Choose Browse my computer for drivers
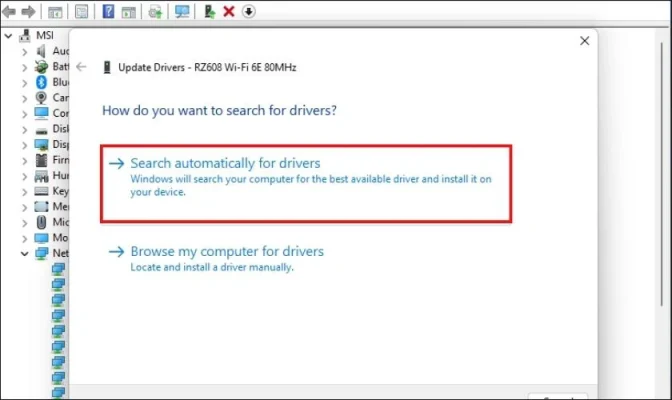The height and width of the screenshot is (400, 672). 229,251
